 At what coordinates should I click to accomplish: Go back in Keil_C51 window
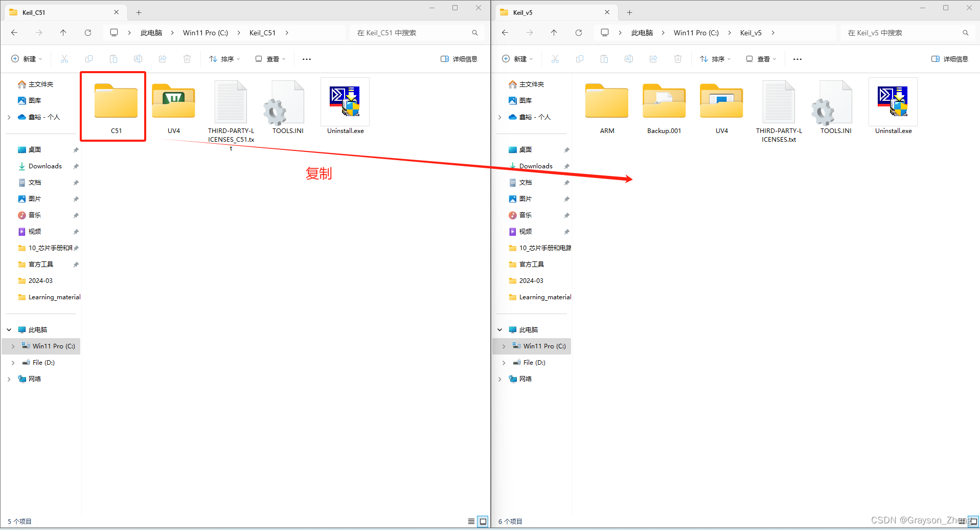14,33
